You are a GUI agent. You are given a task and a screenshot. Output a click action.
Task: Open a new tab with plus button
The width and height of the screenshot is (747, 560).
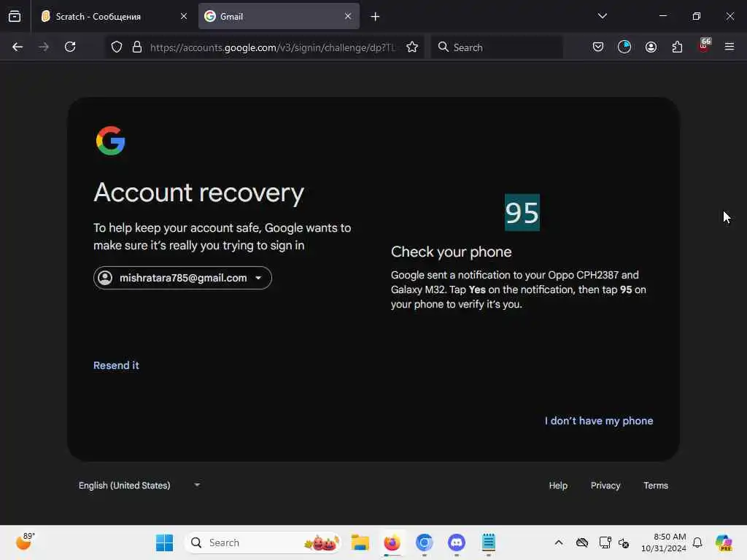[375, 17]
